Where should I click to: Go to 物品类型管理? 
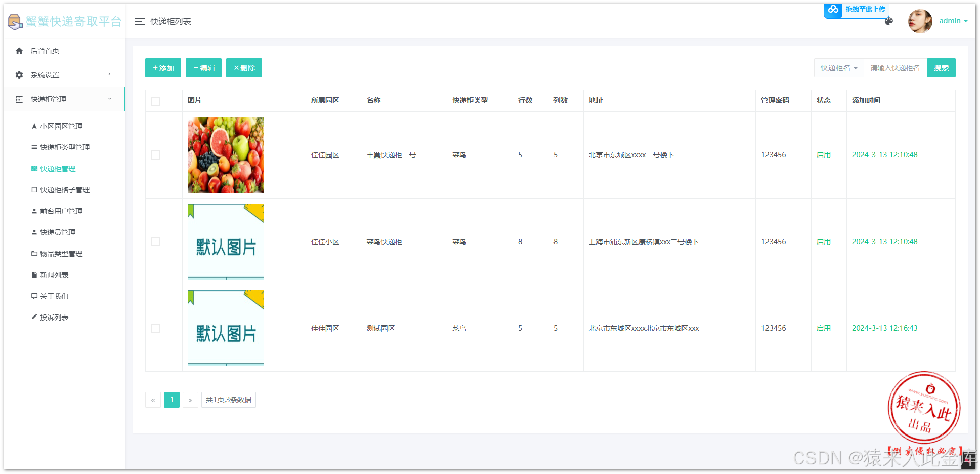(x=61, y=254)
